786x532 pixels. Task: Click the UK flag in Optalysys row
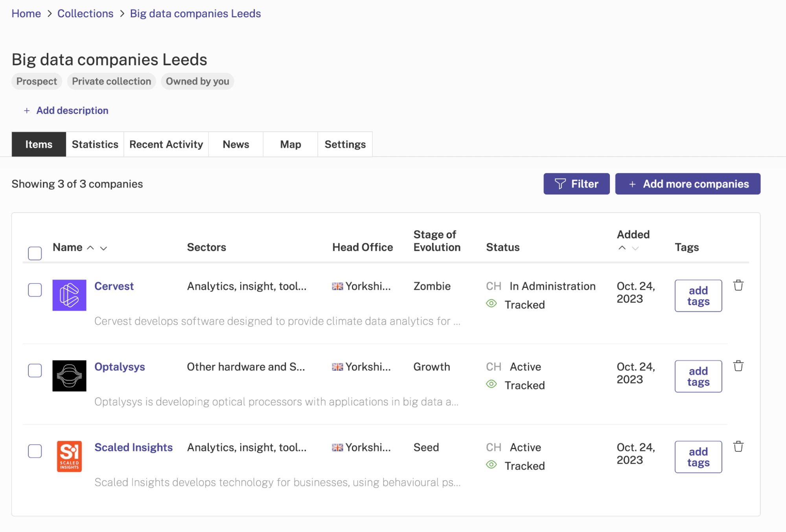(x=337, y=367)
